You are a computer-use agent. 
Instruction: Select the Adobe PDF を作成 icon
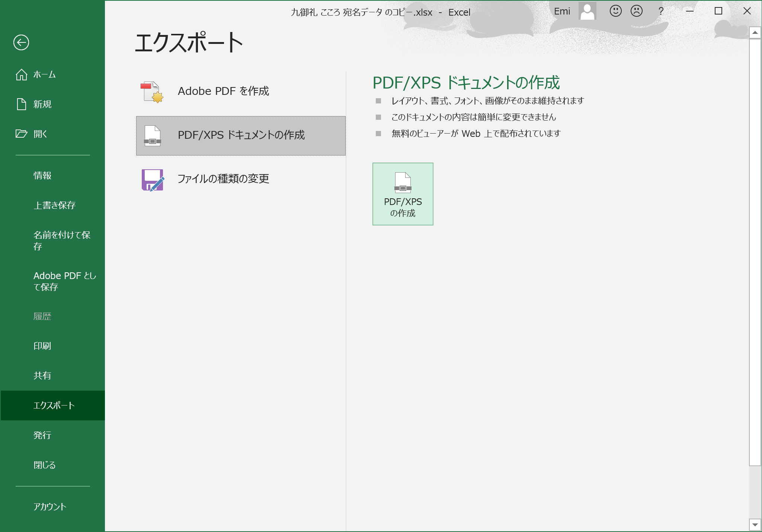152,92
